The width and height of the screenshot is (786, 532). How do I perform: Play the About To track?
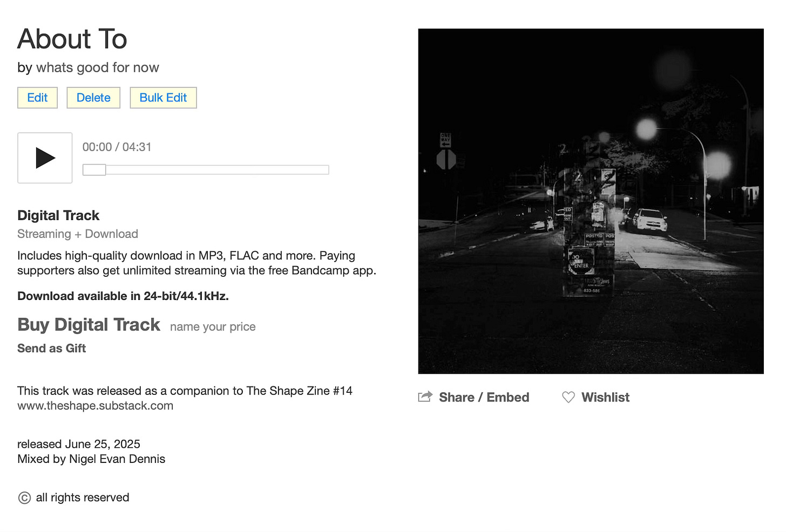click(45, 158)
